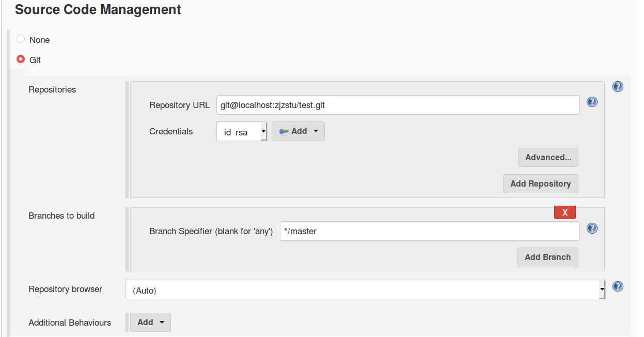The image size is (644, 337).
Task: Click the Add Branch button
Action: pyautogui.click(x=547, y=257)
